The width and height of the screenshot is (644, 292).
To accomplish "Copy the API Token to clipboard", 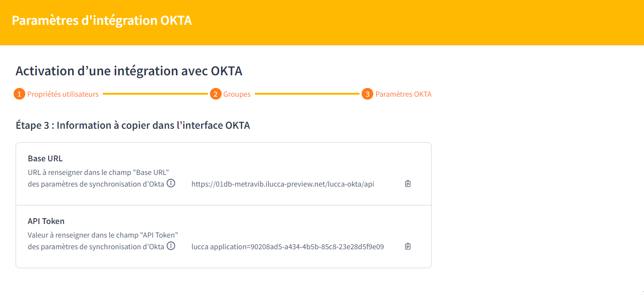I will 408,246.
